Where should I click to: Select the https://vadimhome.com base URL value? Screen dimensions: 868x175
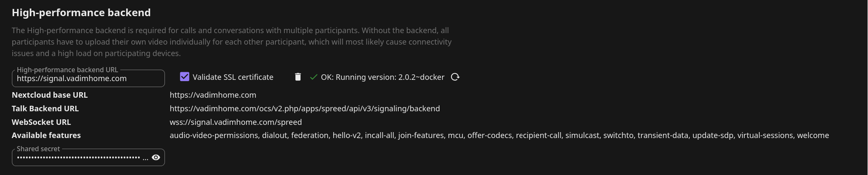click(x=213, y=95)
